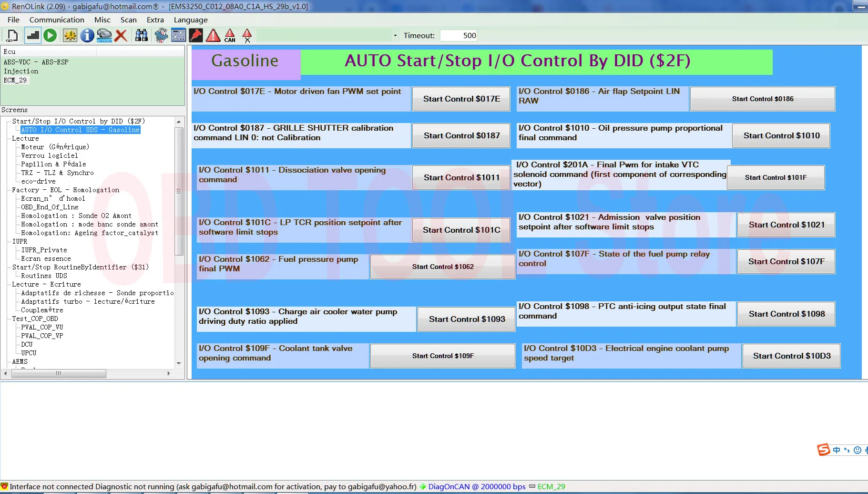The height and width of the screenshot is (494, 868).
Task: Select Start/Stop RoutineByIdentifier ($31) node
Action: point(81,267)
